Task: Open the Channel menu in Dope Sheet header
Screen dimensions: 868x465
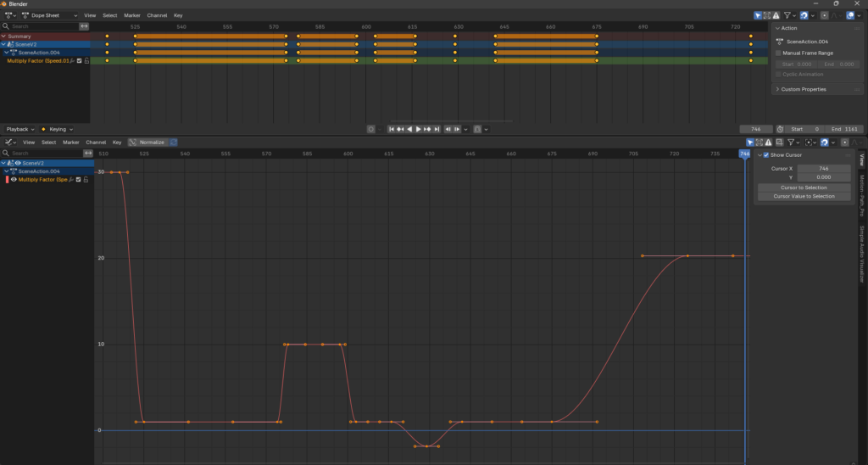Action: [x=157, y=15]
